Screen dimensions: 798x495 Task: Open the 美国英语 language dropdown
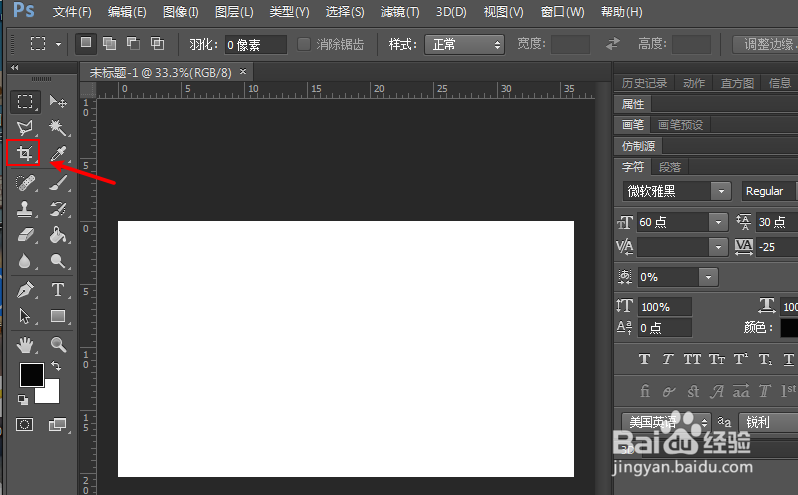(x=666, y=422)
